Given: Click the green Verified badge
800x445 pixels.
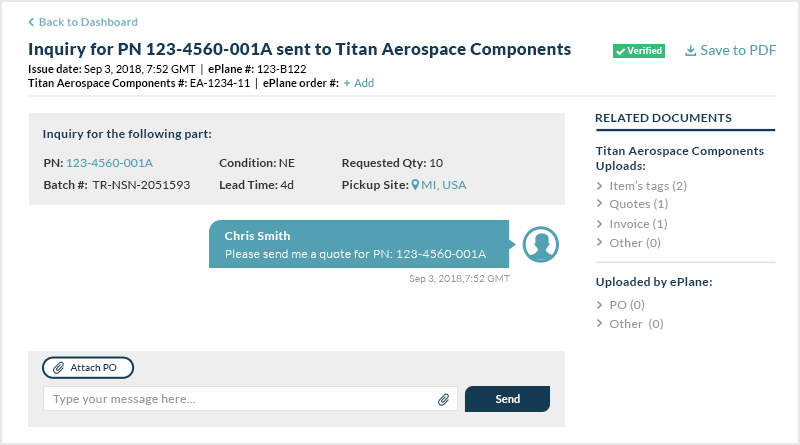Looking at the screenshot, I should point(639,51).
